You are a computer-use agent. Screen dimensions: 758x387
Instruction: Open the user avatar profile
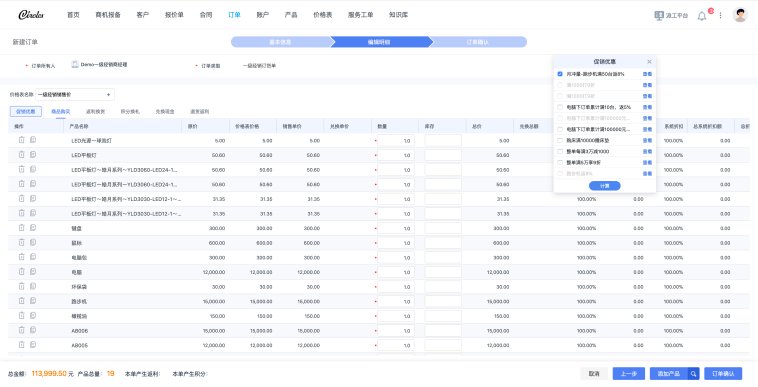[x=740, y=15]
